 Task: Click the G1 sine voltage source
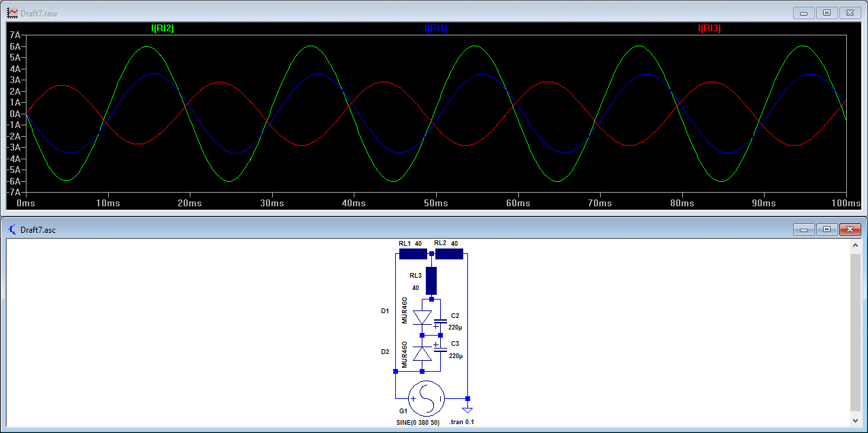pos(427,398)
